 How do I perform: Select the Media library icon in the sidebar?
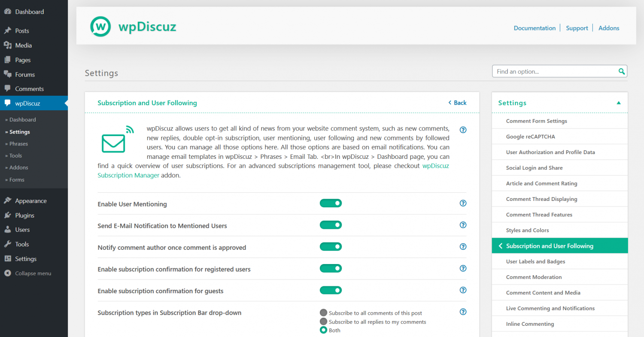click(x=8, y=45)
